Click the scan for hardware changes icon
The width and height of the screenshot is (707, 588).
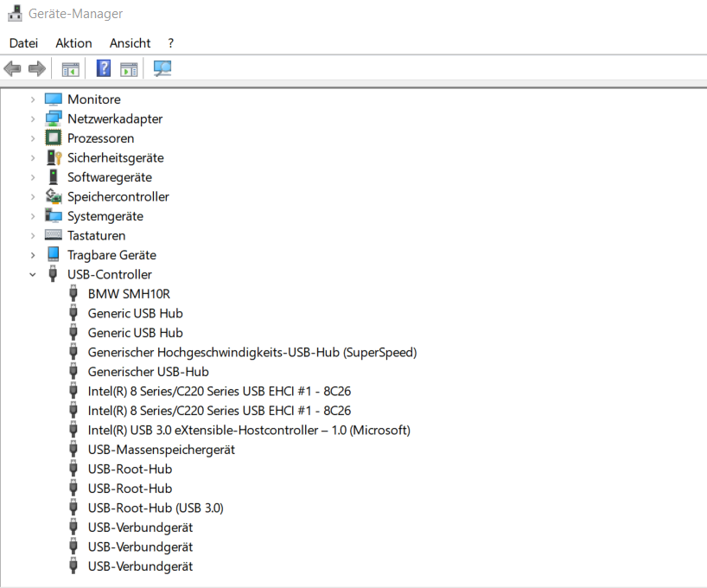click(162, 68)
